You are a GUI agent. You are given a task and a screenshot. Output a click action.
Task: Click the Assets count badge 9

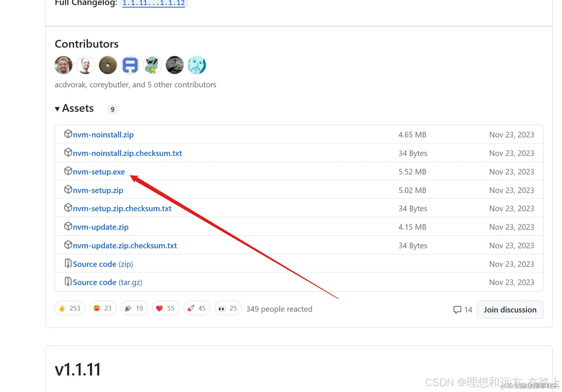click(x=112, y=109)
